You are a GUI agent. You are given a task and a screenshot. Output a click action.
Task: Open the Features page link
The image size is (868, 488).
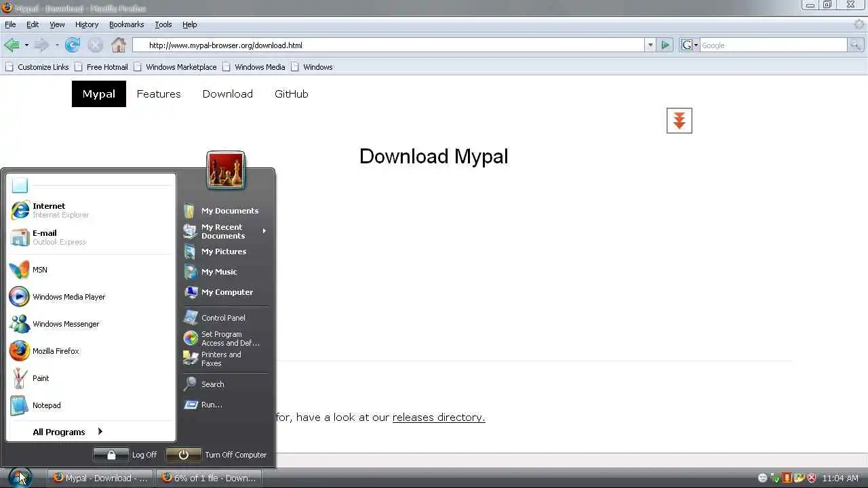(x=159, y=94)
